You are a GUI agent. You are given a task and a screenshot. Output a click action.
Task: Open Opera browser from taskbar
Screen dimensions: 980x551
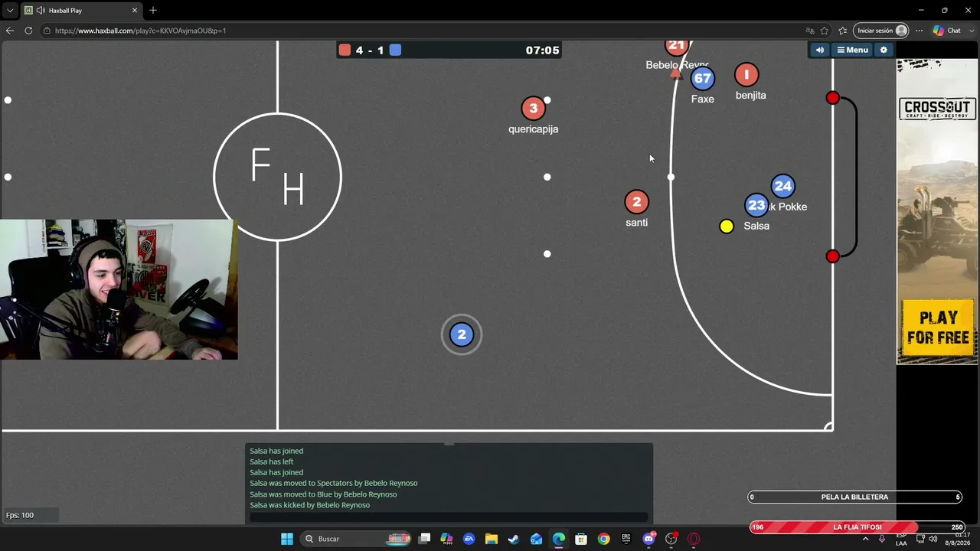pos(694,539)
